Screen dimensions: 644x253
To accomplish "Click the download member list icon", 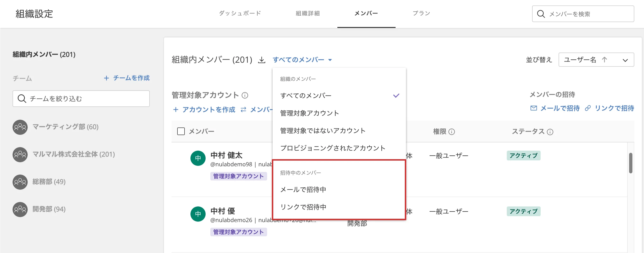I will [261, 60].
